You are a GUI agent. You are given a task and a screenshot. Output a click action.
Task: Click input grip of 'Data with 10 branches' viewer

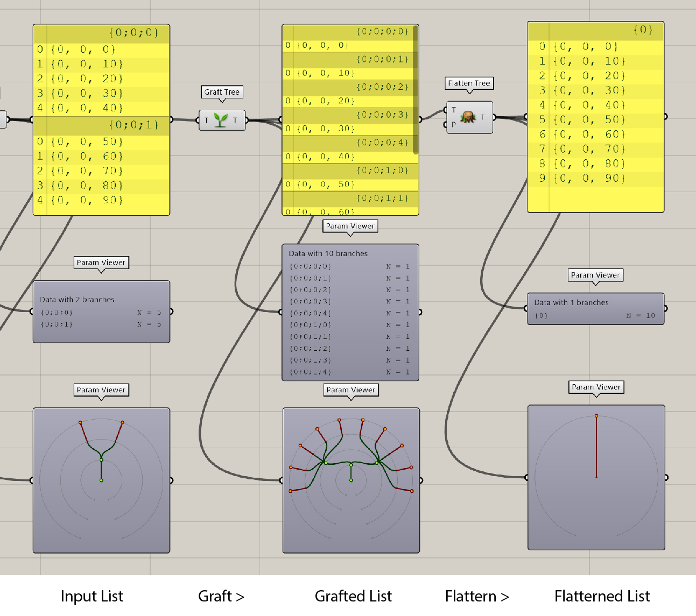point(281,312)
